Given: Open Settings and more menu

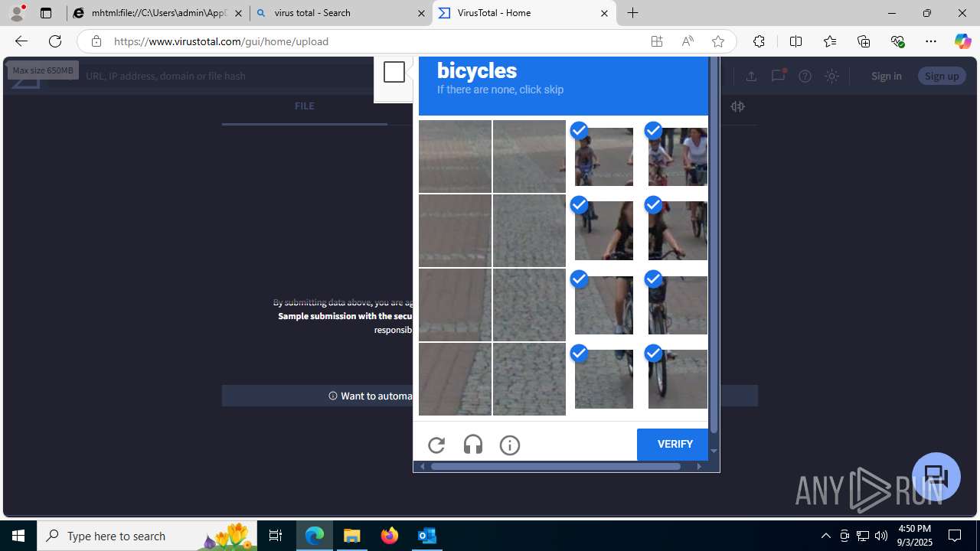Looking at the screenshot, I should 931,41.
